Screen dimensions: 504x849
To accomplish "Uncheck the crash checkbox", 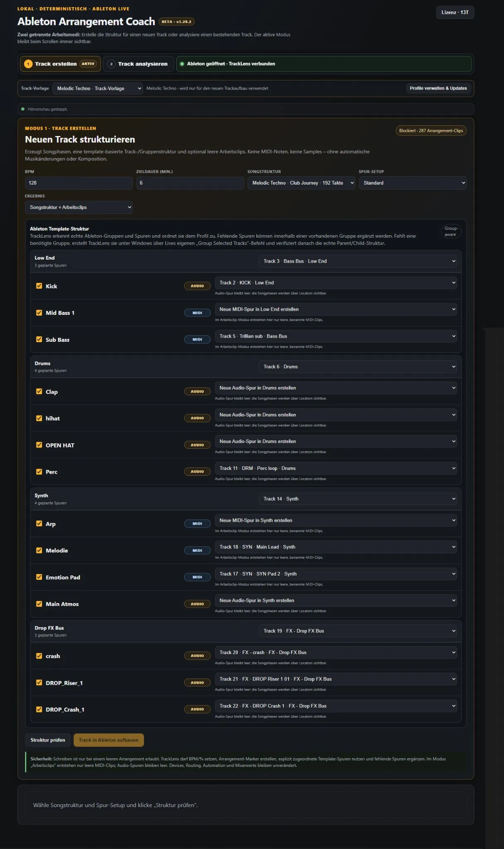I will click(x=39, y=656).
